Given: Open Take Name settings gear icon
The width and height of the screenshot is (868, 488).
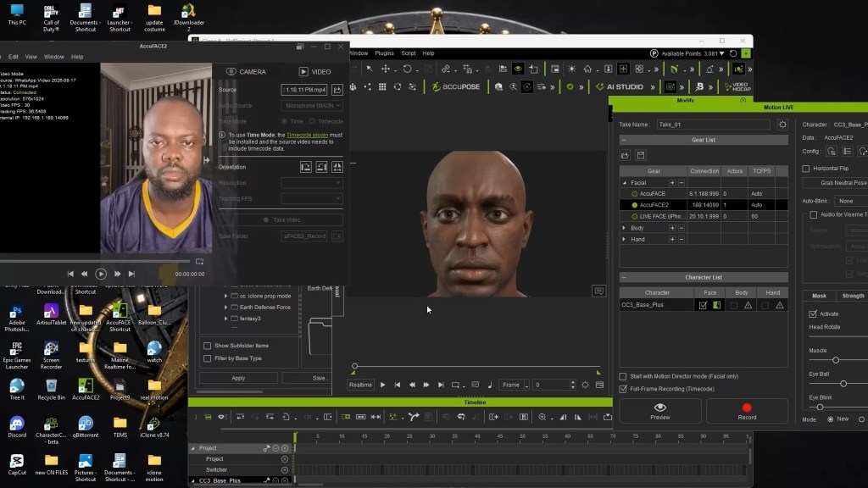Looking at the screenshot, I should pyautogui.click(x=782, y=125).
